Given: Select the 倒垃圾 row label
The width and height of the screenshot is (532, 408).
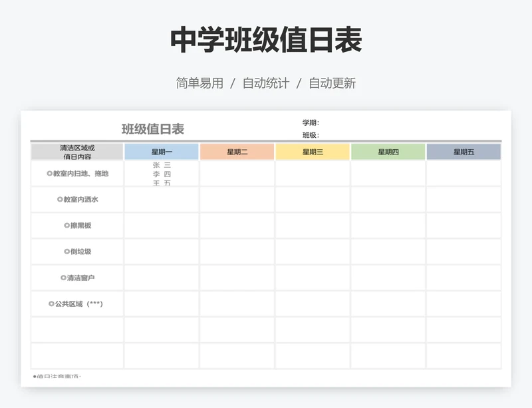Looking at the screenshot, I should point(77,252).
